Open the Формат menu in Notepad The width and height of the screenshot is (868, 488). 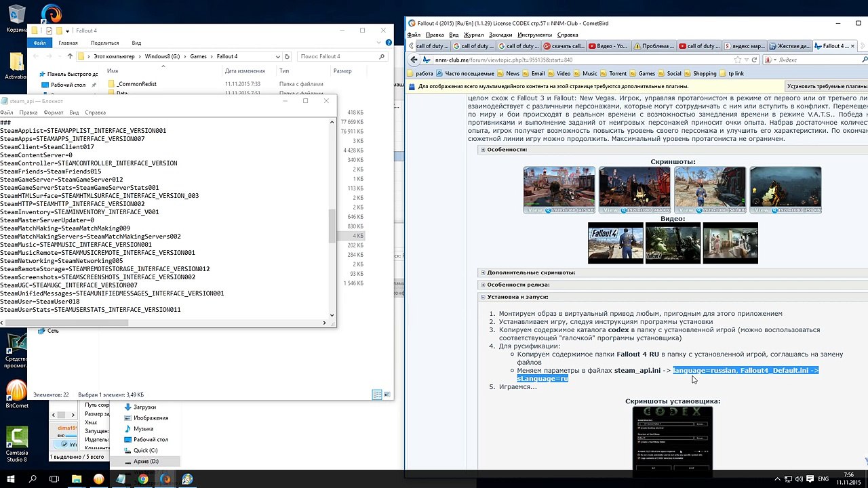click(x=53, y=113)
